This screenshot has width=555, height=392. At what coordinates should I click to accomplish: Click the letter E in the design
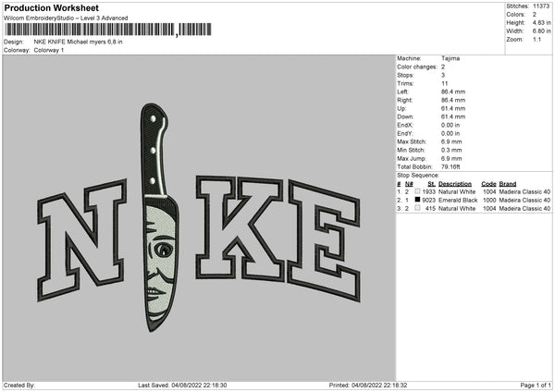point(324,240)
